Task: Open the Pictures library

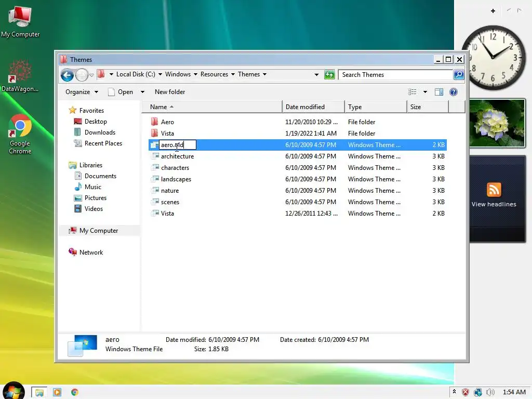Action: click(90, 198)
